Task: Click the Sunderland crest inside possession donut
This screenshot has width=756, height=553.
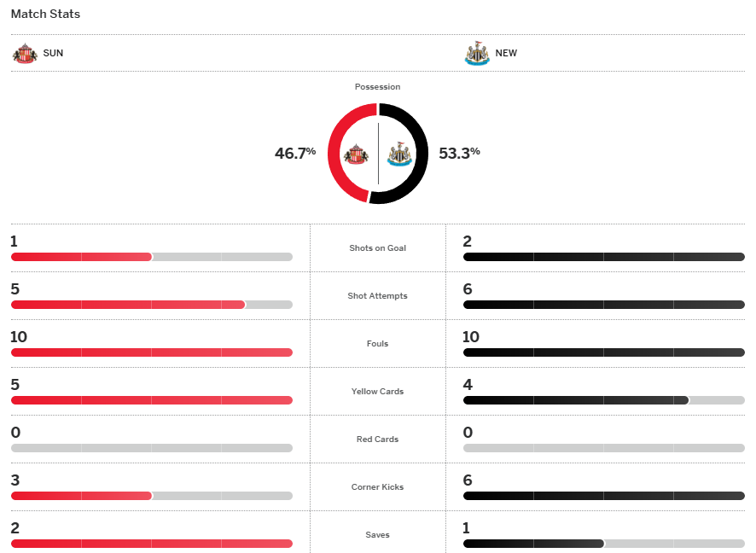Action: [356, 154]
